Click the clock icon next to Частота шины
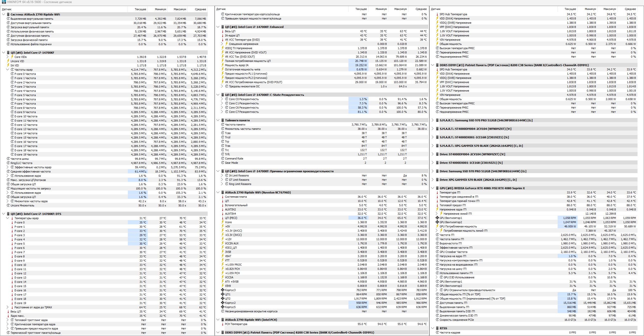Screen dimensions: 644x336 point(8,159)
